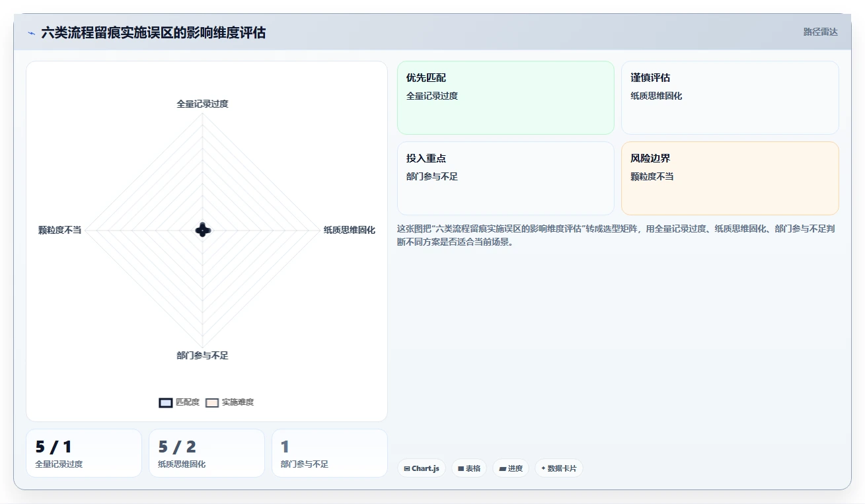Click the Chart.js tag icon

click(406, 468)
